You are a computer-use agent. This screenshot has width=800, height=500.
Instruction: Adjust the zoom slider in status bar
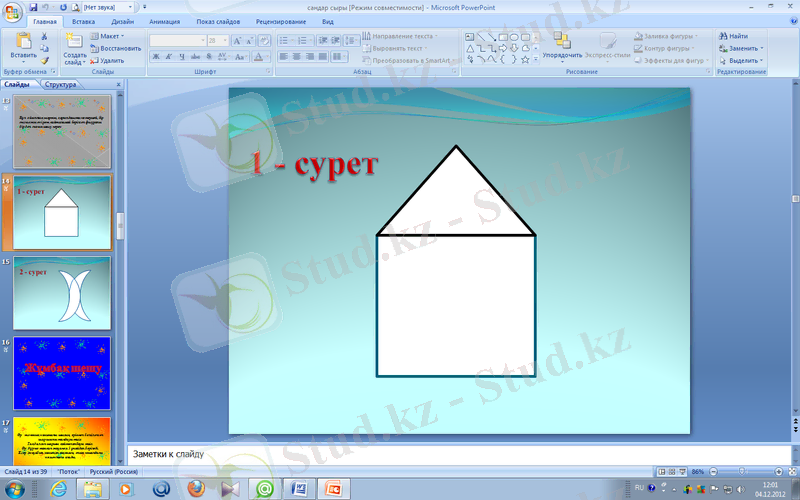coord(740,471)
